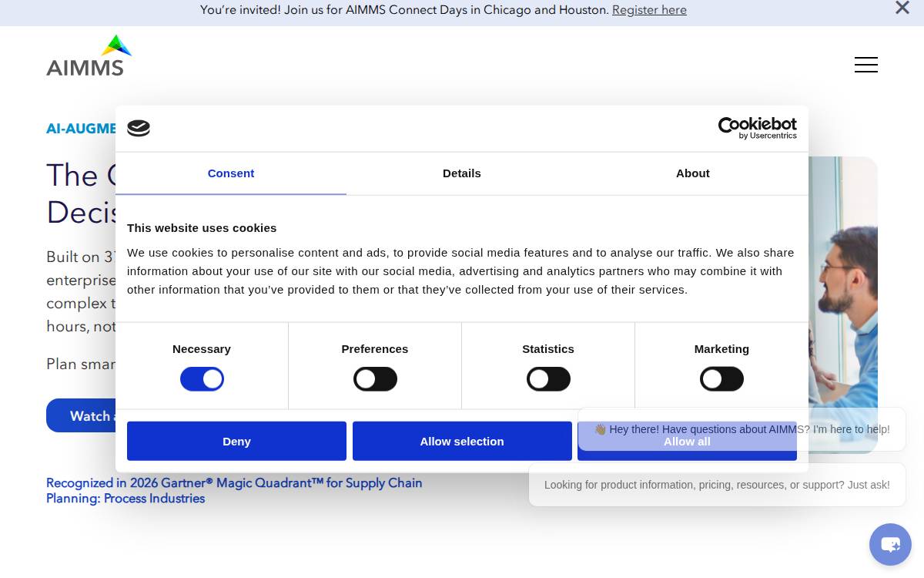Deny all optional cookies
The image size is (924, 578).
click(236, 441)
